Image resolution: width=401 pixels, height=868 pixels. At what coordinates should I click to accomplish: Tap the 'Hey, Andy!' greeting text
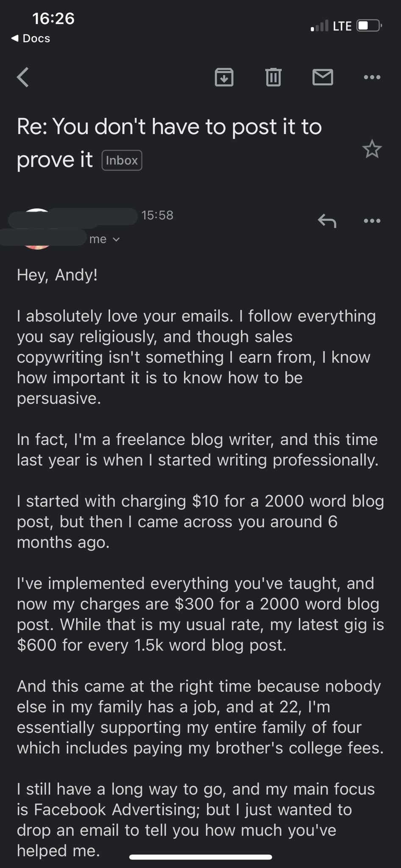[57, 275]
